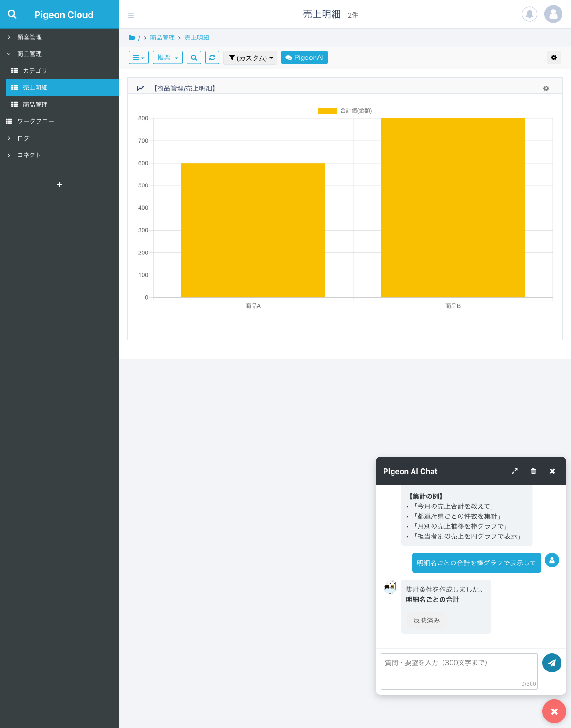Expand the Pigeon AI Chat window fullscreen
This screenshot has width=571, height=728.
pos(514,471)
